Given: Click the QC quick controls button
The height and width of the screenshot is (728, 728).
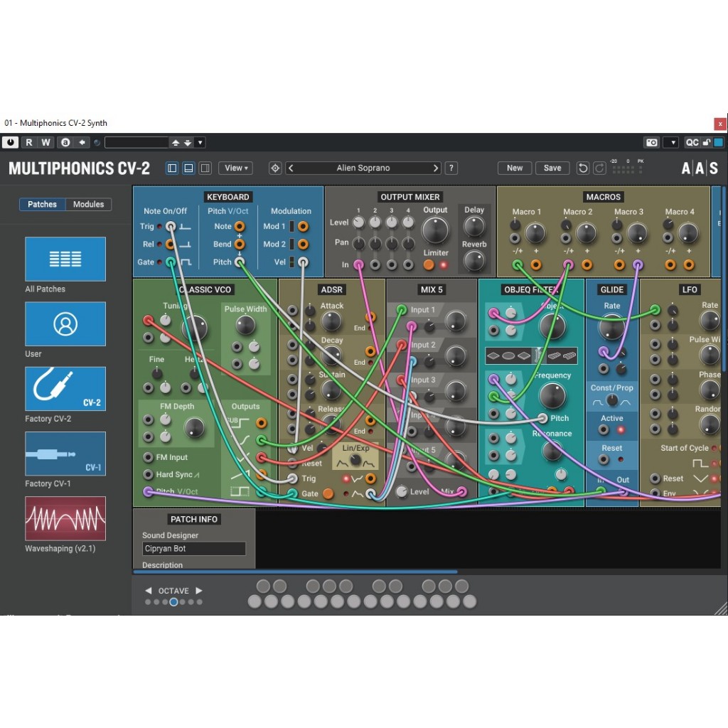Looking at the screenshot, I should click(692, 142).
